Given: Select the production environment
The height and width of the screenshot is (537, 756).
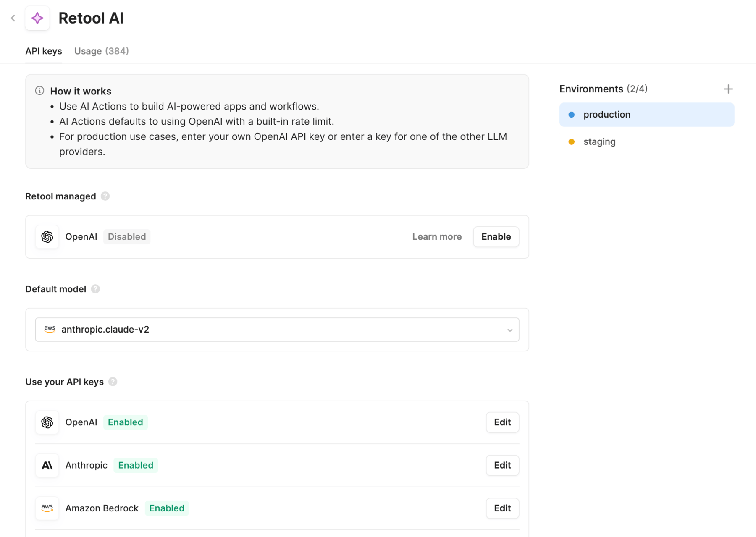Looking at the screenshot, I should pyautogui.click(x=647, y=115).
